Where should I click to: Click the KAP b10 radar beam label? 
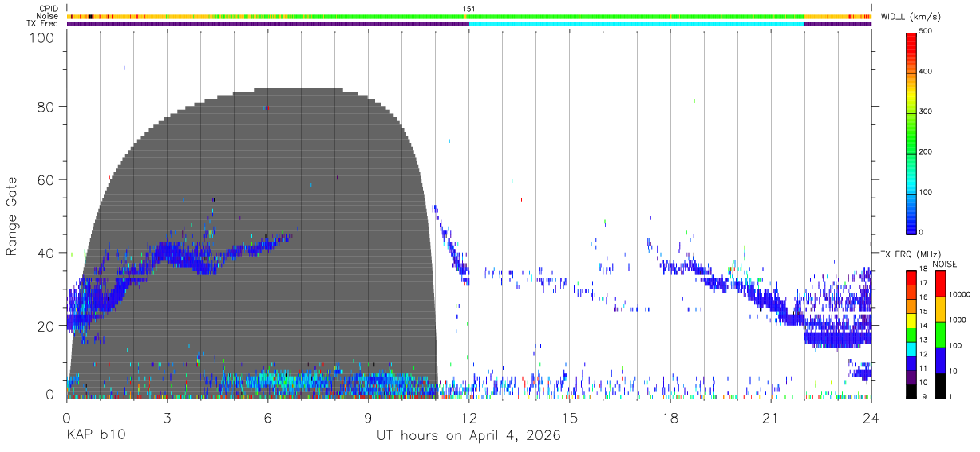coord(95,436)
